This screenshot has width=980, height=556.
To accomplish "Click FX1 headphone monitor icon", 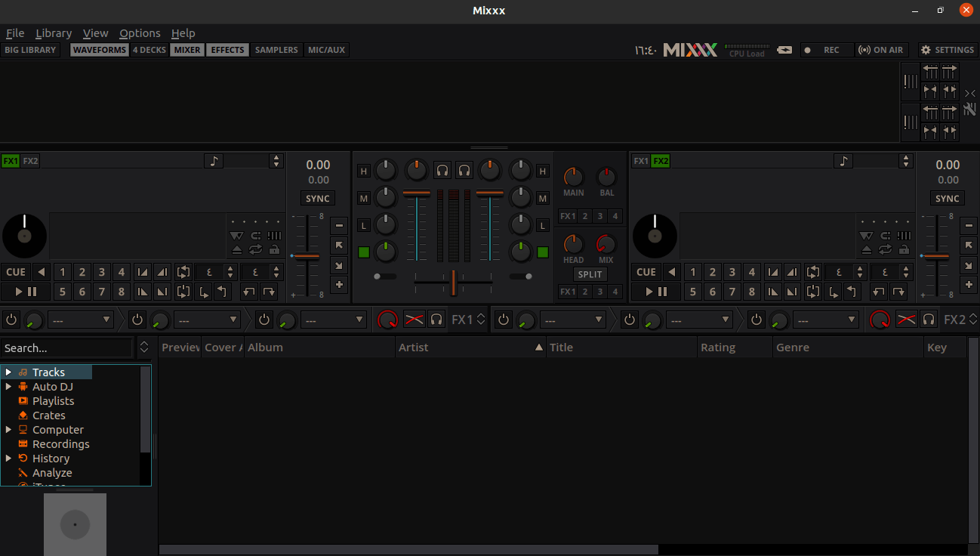I will coord(436,320).
